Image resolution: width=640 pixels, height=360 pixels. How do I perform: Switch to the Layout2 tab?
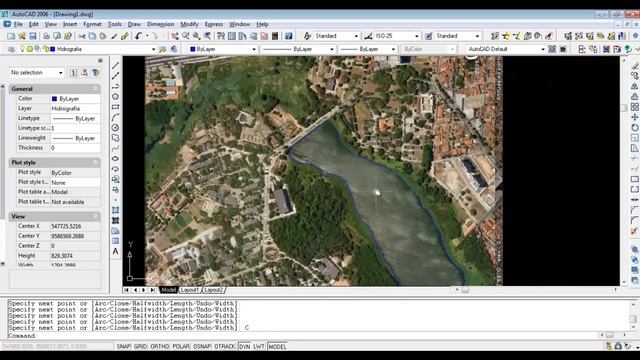(213, 290)
